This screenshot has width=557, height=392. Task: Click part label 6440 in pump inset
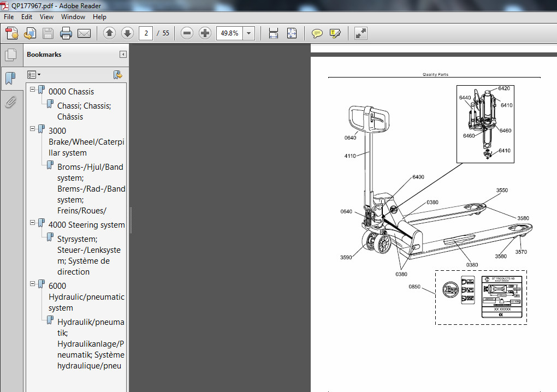click(465, 98)
